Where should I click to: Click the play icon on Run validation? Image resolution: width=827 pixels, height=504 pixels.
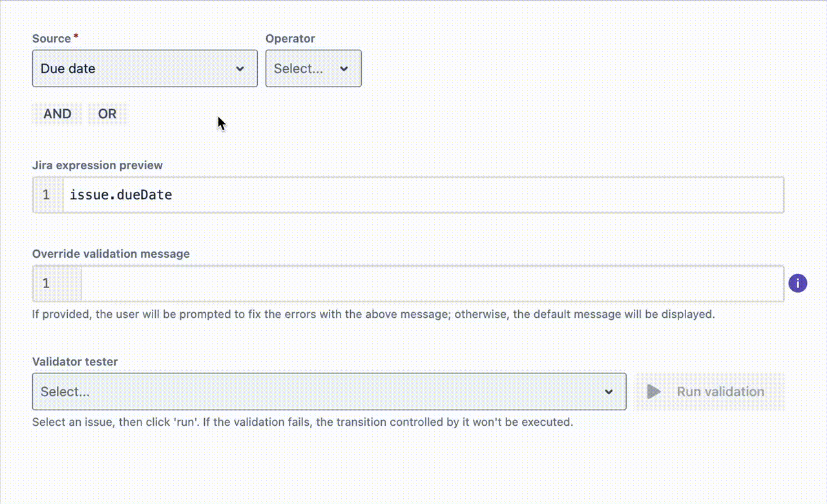pyautogui.click(x=653, y=392)
